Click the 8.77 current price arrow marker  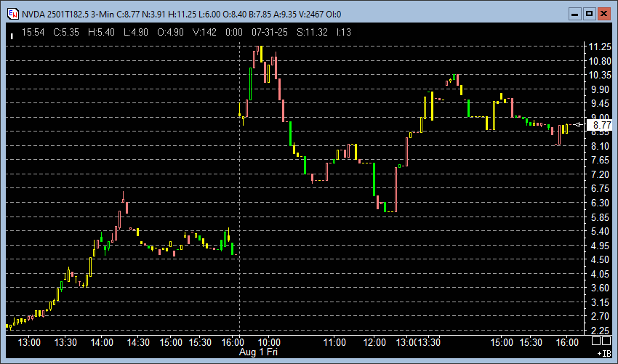(577, 125)
